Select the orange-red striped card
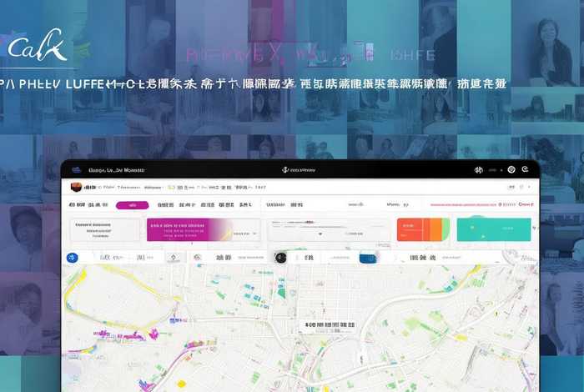The image size is (584, 392). click(423, 229)
